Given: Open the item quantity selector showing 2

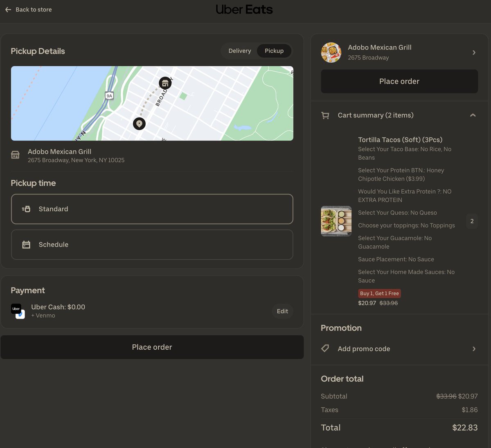Looking at the screenshot, I should [472, 221].
